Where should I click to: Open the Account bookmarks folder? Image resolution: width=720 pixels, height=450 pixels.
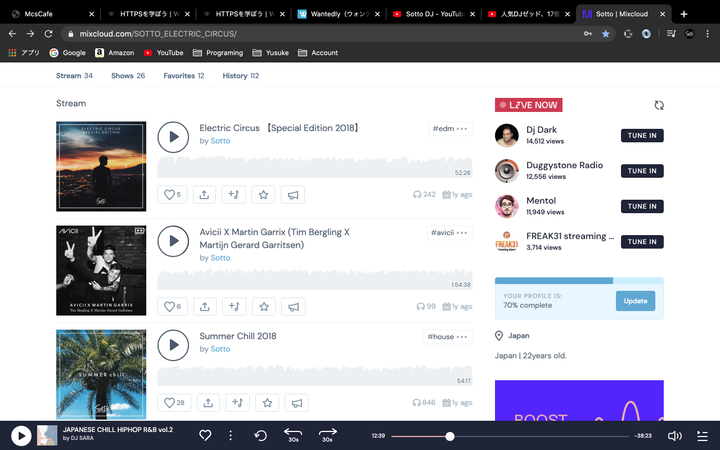click(x=318, y=53)
